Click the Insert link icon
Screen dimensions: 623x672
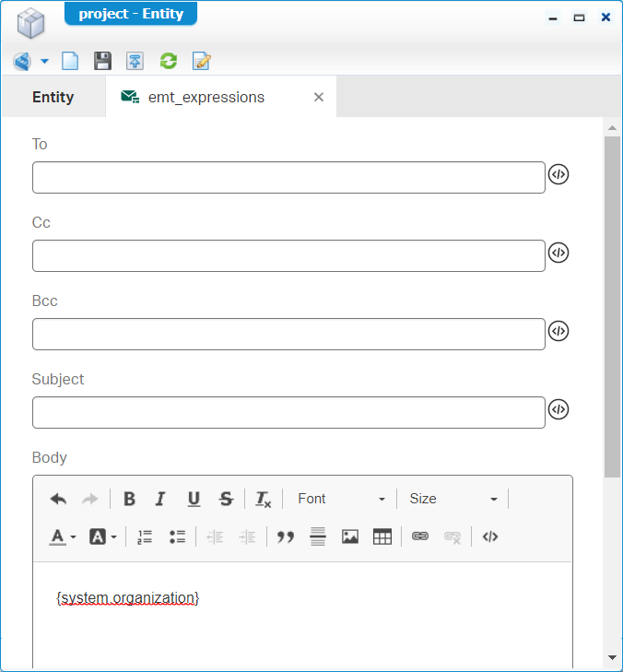pos(420,536)
